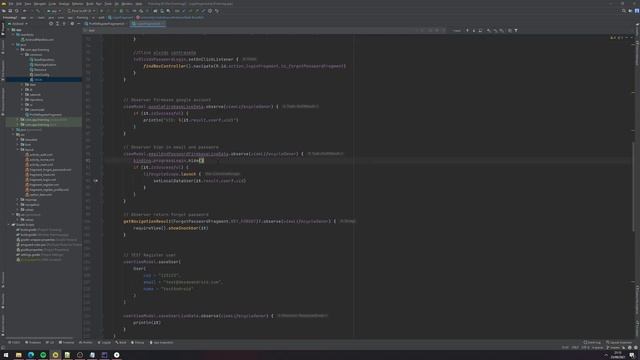Click the Sync/Reload toolbar icon

click(17, 11)
